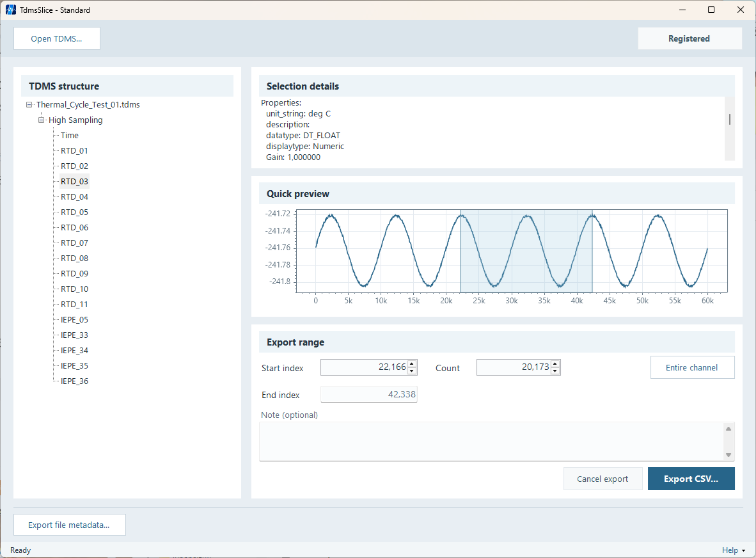Click the TdmsSlice app icon in title bar
This screenshot has height=558, width=756.
[11, 10]
